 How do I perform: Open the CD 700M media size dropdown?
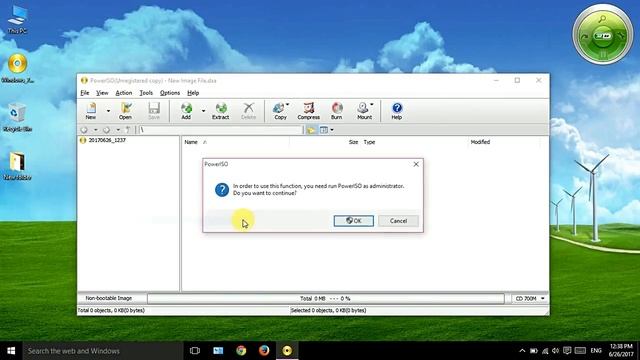(x=529, y=299)
